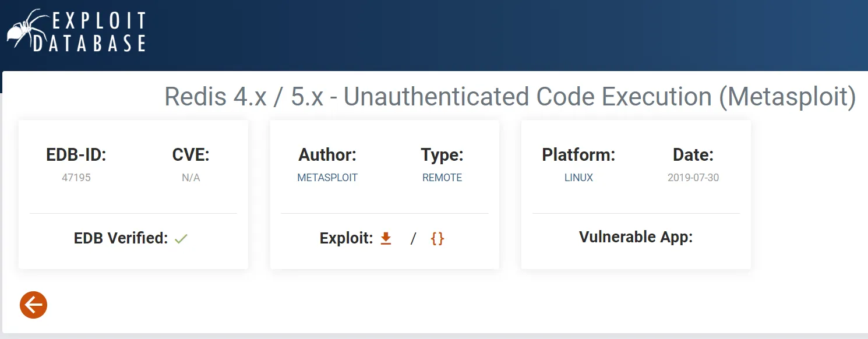
Task: Click the Platform heading
Action: point(578,155)
